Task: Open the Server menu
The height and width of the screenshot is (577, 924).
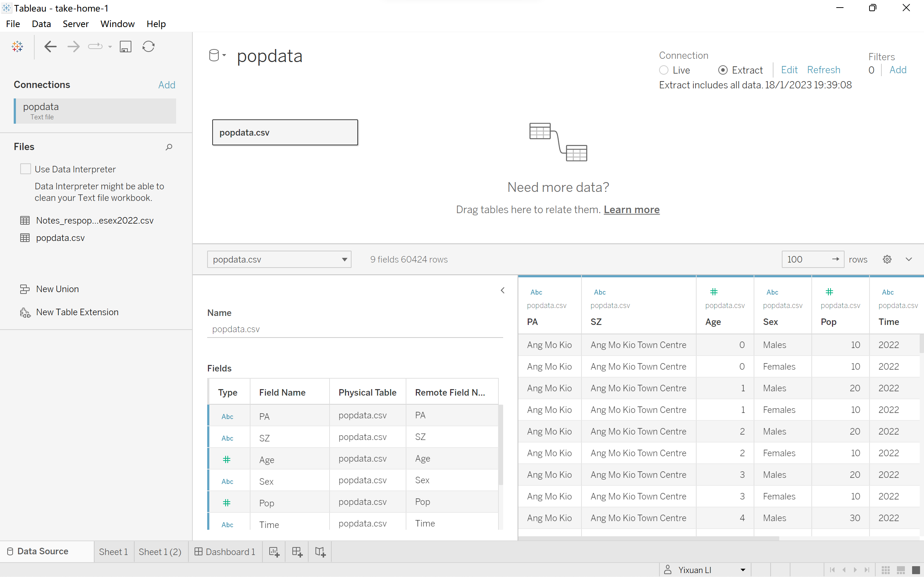Action: pyautogui.click(x=75, y=24)
